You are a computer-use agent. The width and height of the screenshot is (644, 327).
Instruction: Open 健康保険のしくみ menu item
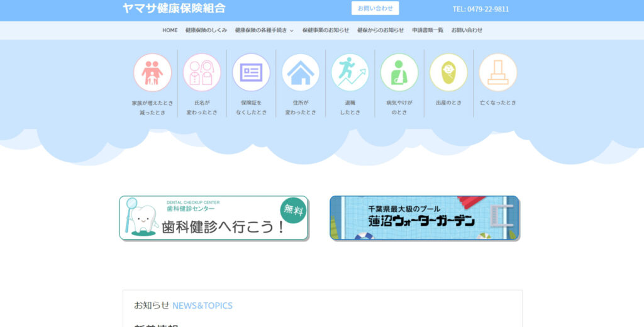tap(206, 30)
